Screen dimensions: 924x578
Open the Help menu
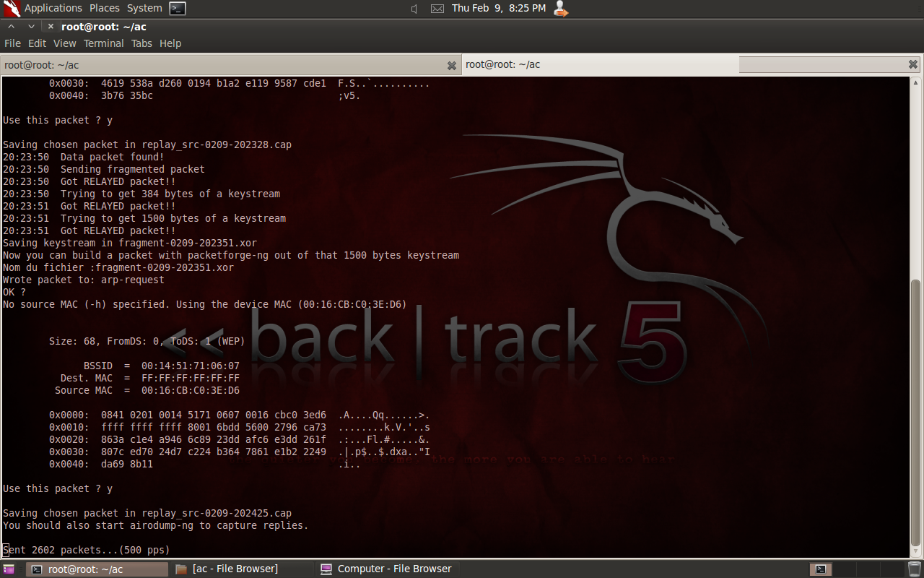click(x=170, y=43)
